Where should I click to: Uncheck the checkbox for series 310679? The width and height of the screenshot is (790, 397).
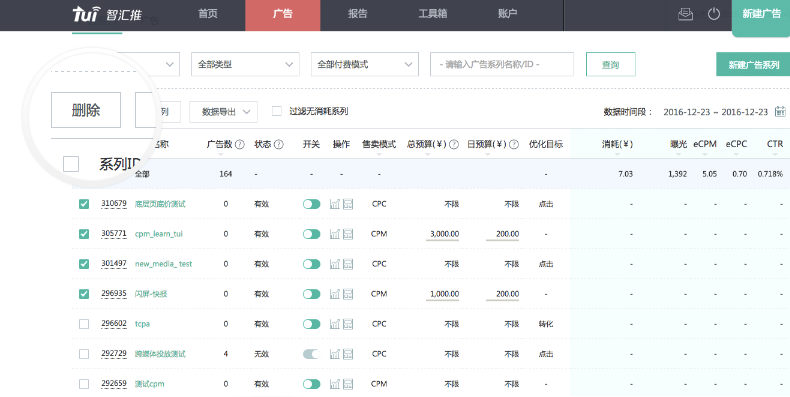[x=84, y=204]
